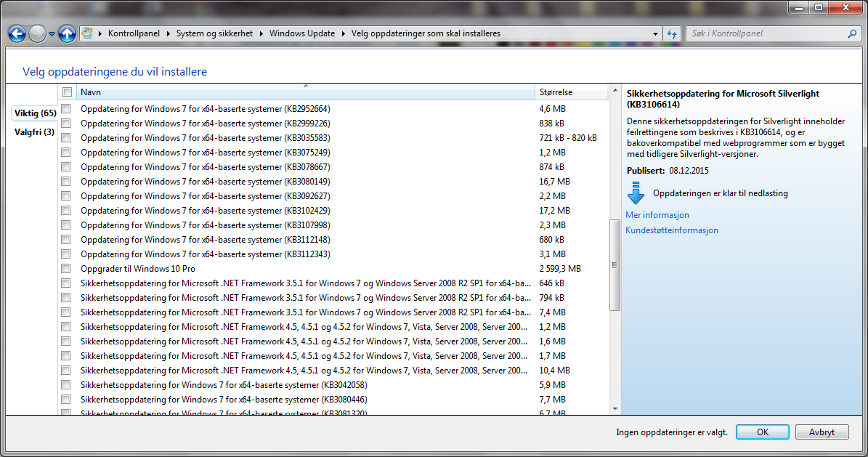The width and height of the screenshot is (868, 457).
Task: Check the KB3078667 update checkbox
Action: (x=66, y=166)
